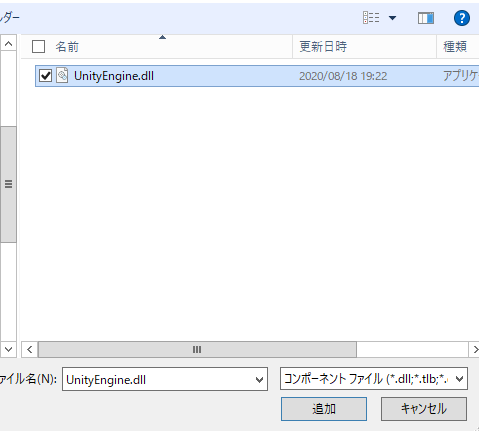Open the view options dropdown arrow
Image resolution: width=479 pixels, height=431 pixels.
pos(392,18)
